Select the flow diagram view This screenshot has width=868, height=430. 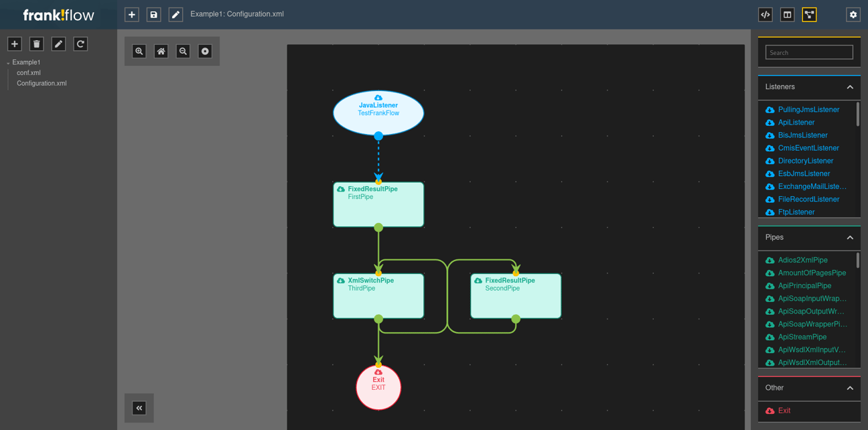(809, 14)
